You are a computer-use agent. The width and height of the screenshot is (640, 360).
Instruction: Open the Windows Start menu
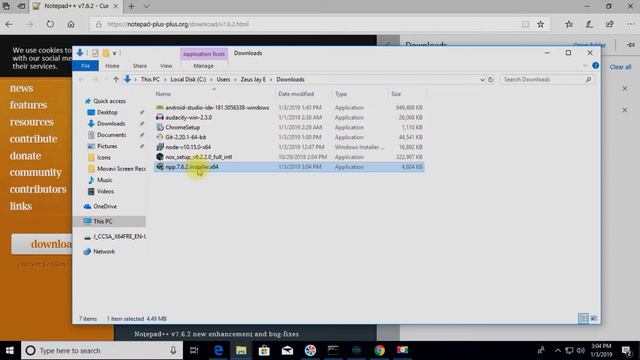click(10, 350)
